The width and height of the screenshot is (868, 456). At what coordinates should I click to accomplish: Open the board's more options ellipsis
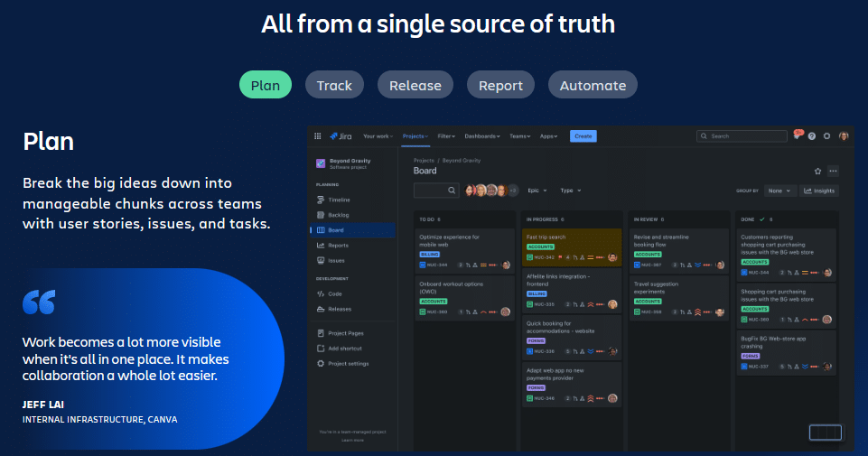pos(833,171)
